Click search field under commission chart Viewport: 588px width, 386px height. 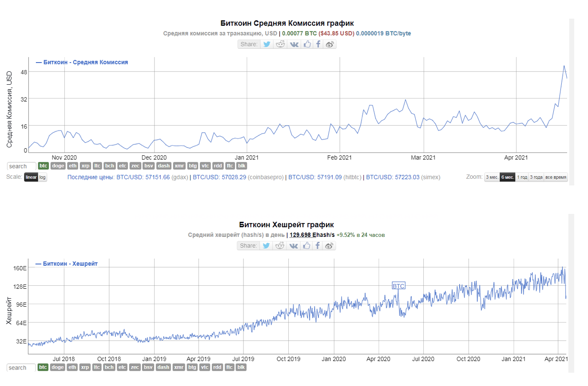tap(22, 166)
